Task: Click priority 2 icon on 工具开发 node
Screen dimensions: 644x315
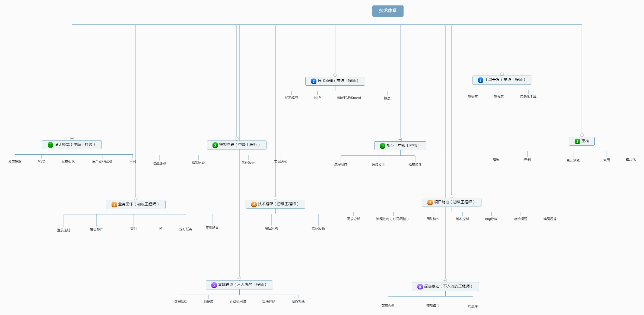Action: coord(480,80)
